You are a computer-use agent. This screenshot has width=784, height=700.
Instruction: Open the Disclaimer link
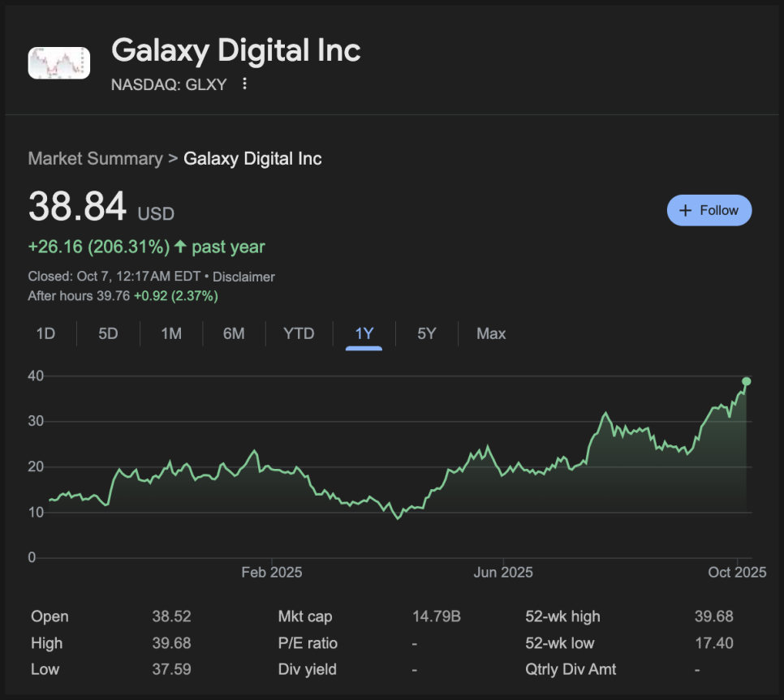click(243, 277)
